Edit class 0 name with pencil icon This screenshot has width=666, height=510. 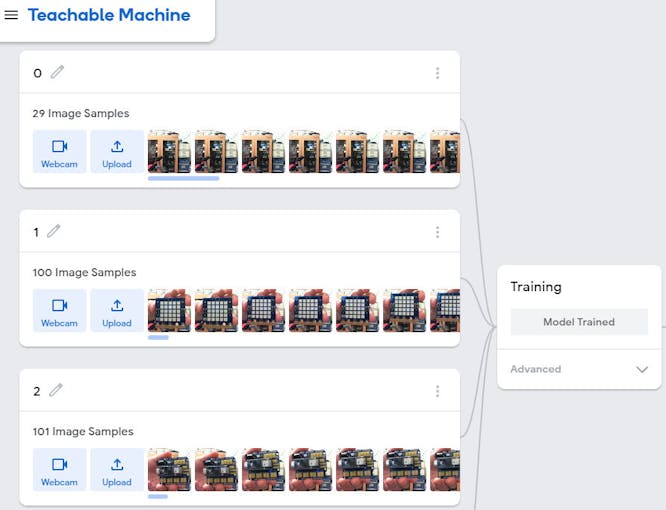(57, 72)
